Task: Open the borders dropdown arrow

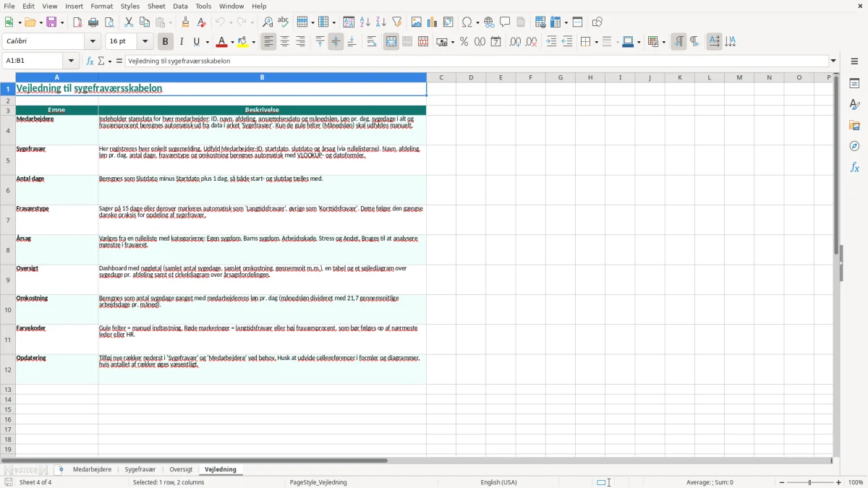Action: pyautogui.click(x=596, y=42)
